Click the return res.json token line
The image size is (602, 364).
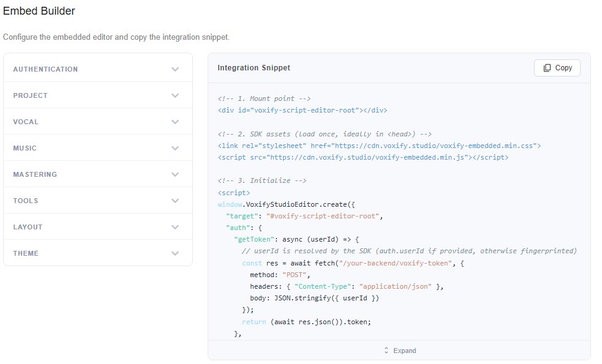click(306, 322)
